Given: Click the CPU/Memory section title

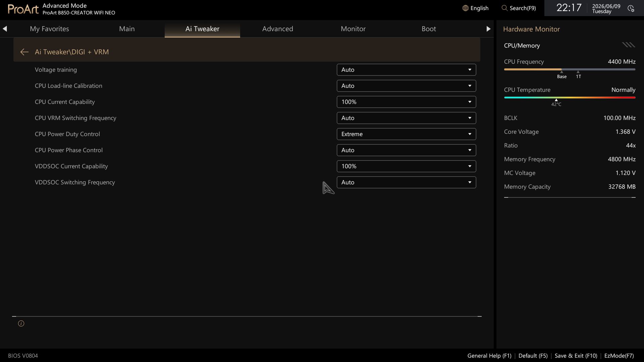Looking at the screenshot, I should pos(522,46).
